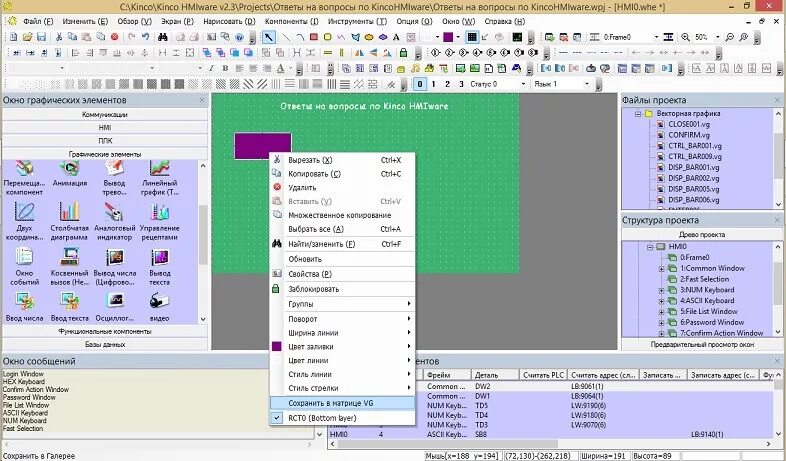Open the 50% zoom level dropdown

pos(718,37)
